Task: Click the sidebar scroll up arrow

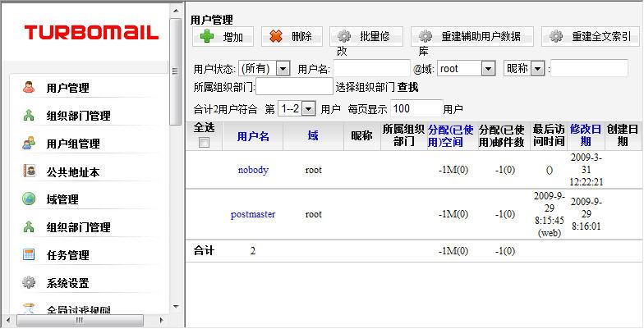Action: tap(176, 11)
